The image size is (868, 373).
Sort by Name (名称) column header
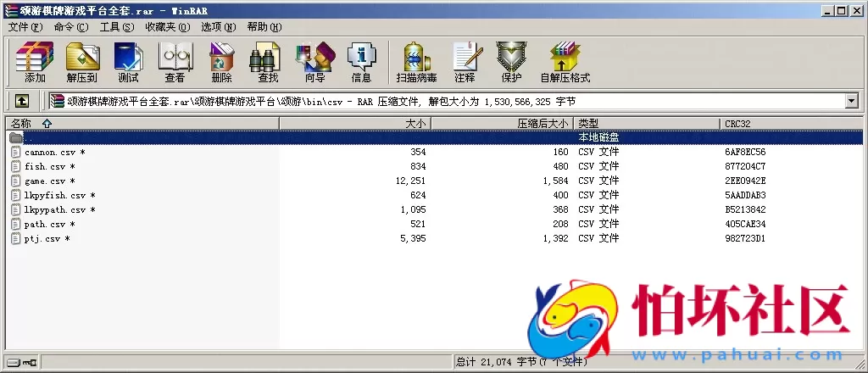pos(142,124)
